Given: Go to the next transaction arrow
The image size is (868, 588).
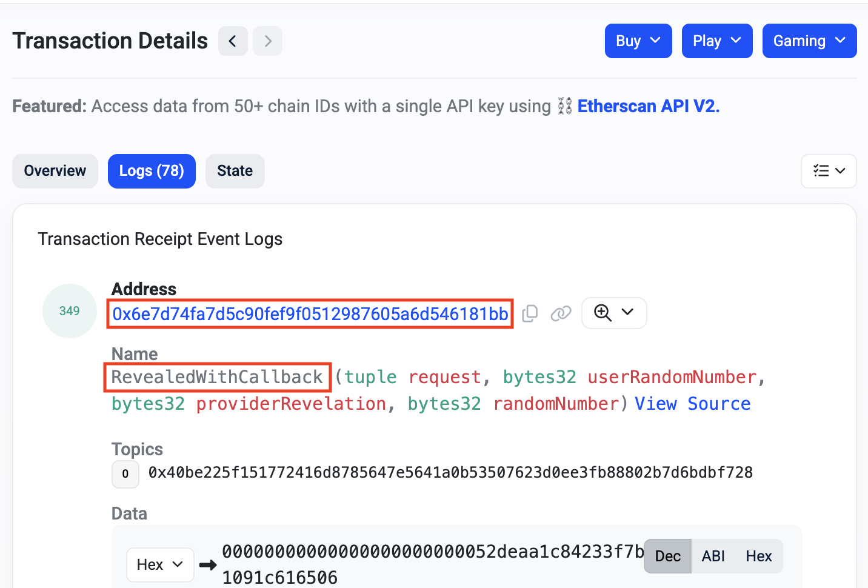Looking at the screenshot, I should click(267, 41).
